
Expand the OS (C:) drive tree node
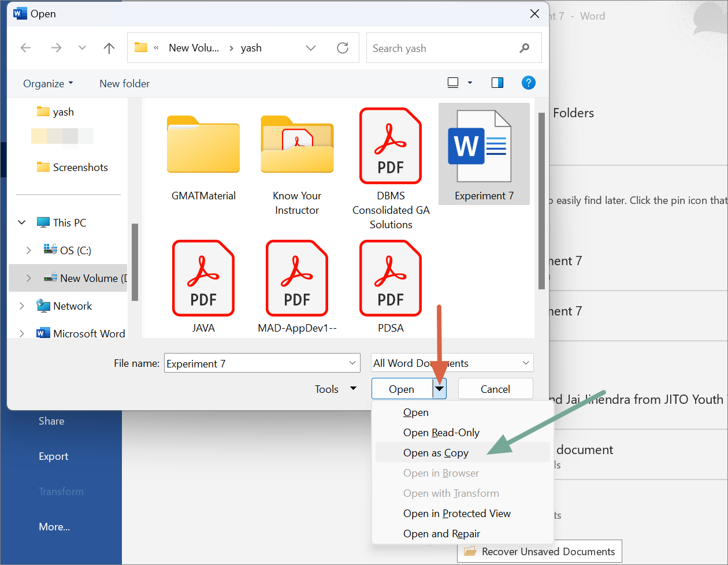point(29,250)
